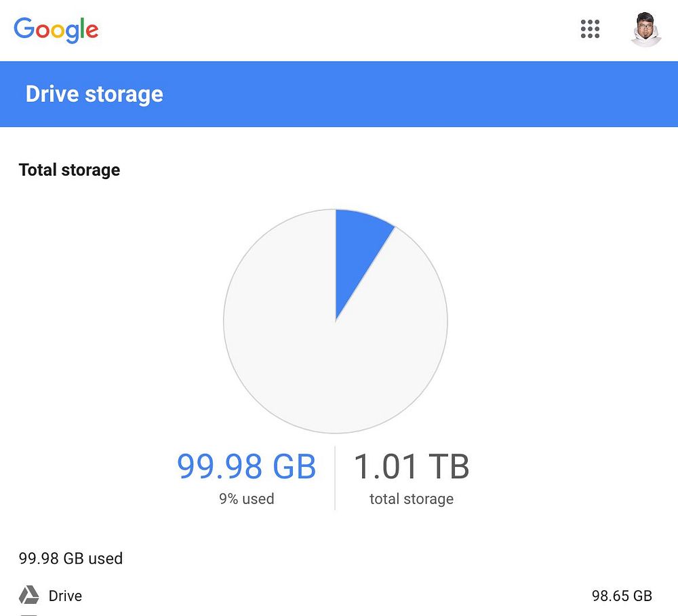678x616 pixels.
Task: Click the "9% used" label
Action: click(246, 499)
